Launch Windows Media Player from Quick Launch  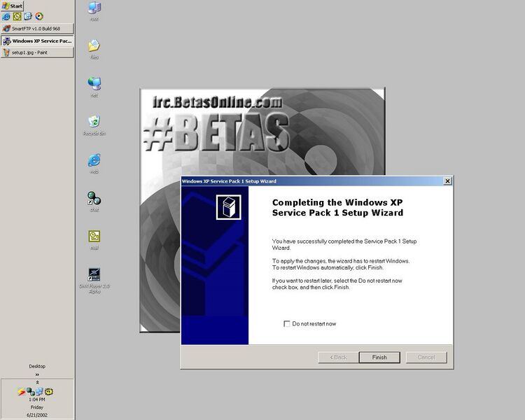(39, 16)
